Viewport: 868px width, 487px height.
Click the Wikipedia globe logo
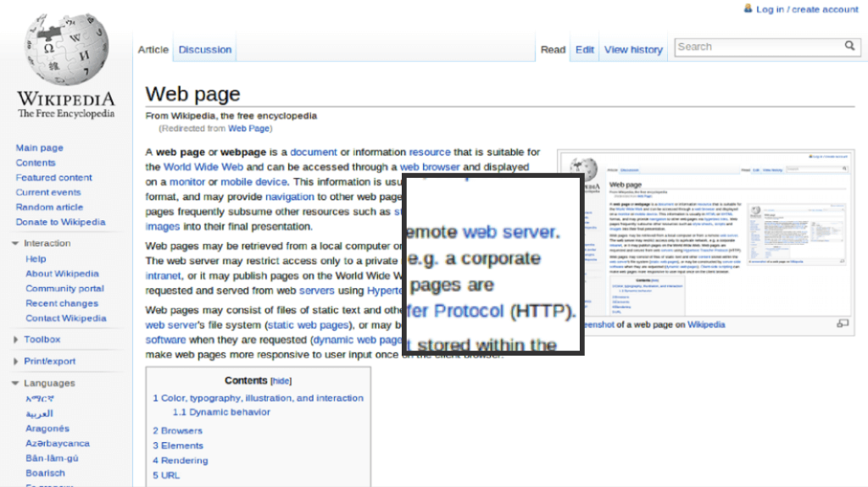click(x=66, y=49)
